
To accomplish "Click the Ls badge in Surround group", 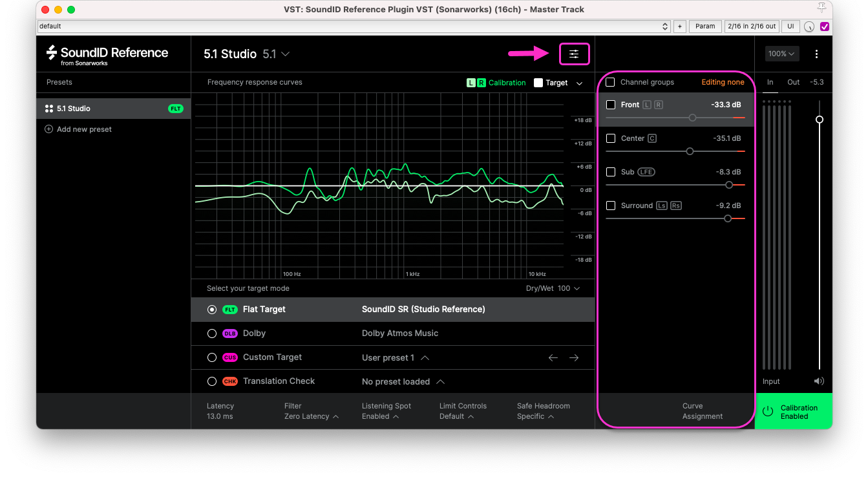I will (x=662, y=206).
